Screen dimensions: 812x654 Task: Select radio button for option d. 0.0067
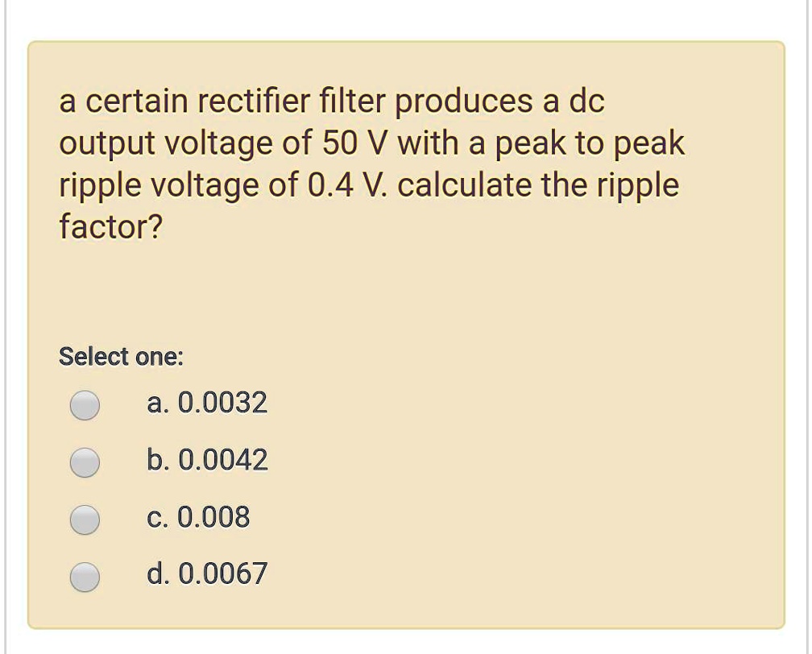click(84, 575)
